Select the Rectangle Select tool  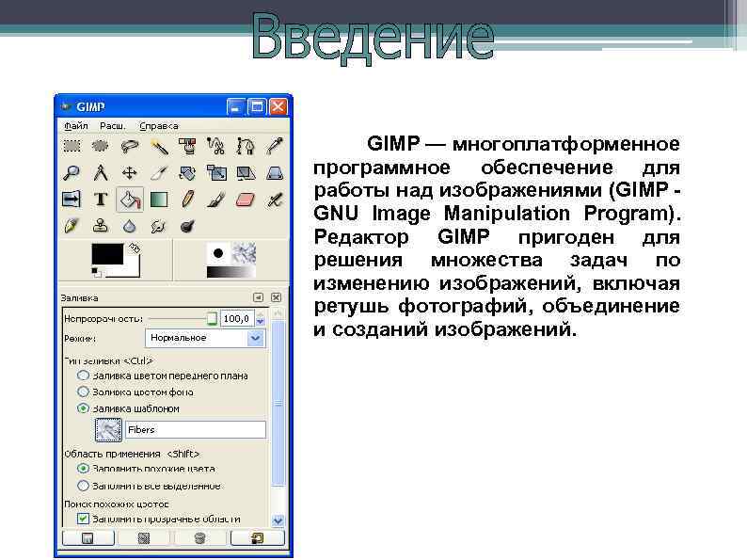(72, 146)
